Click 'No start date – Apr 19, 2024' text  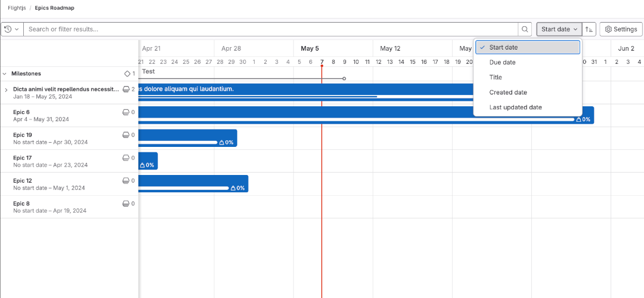pyautogui.click(x=49, y=211)
